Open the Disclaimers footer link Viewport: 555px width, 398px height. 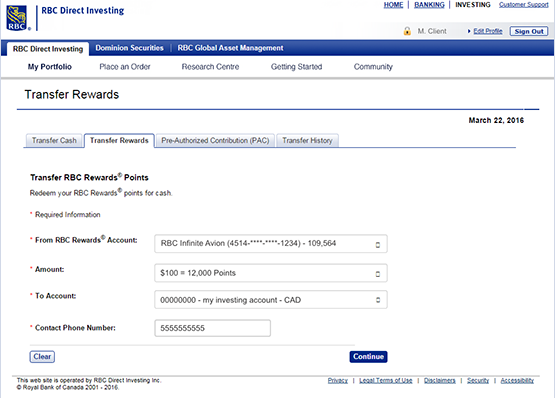(440, 380)
